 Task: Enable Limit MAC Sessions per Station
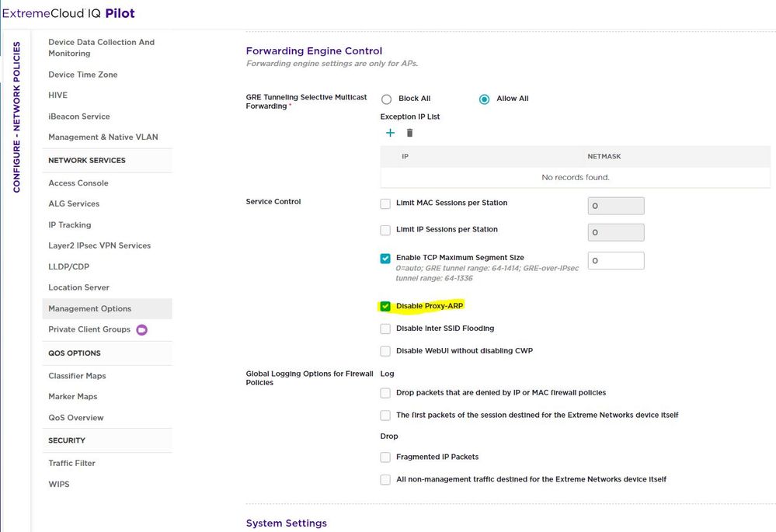pos(385,203)
